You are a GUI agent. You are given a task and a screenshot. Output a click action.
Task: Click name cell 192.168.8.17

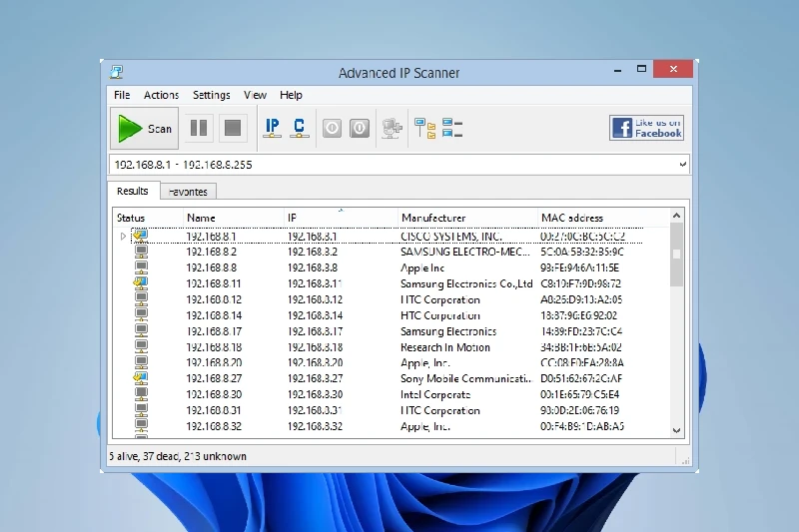[x=214, y=331]
